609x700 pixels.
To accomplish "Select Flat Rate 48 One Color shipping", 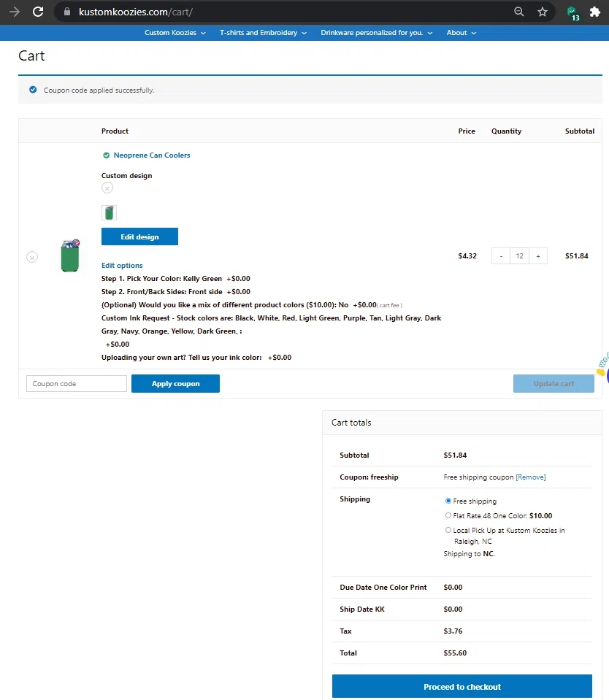I will pos(448,515).
